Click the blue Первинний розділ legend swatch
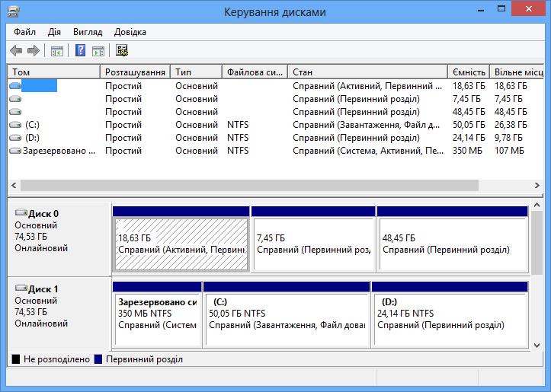551x392 pixels. (x=98, y=359)
